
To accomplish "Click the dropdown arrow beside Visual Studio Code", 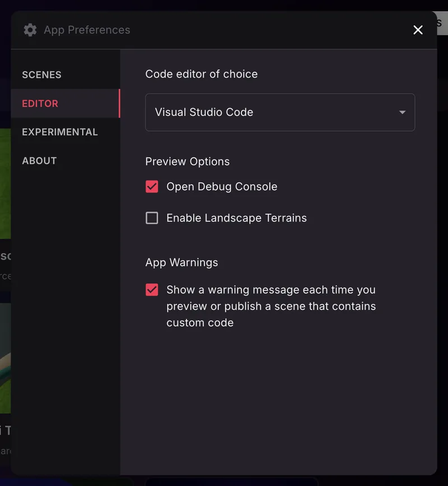I will click(402, 112).
